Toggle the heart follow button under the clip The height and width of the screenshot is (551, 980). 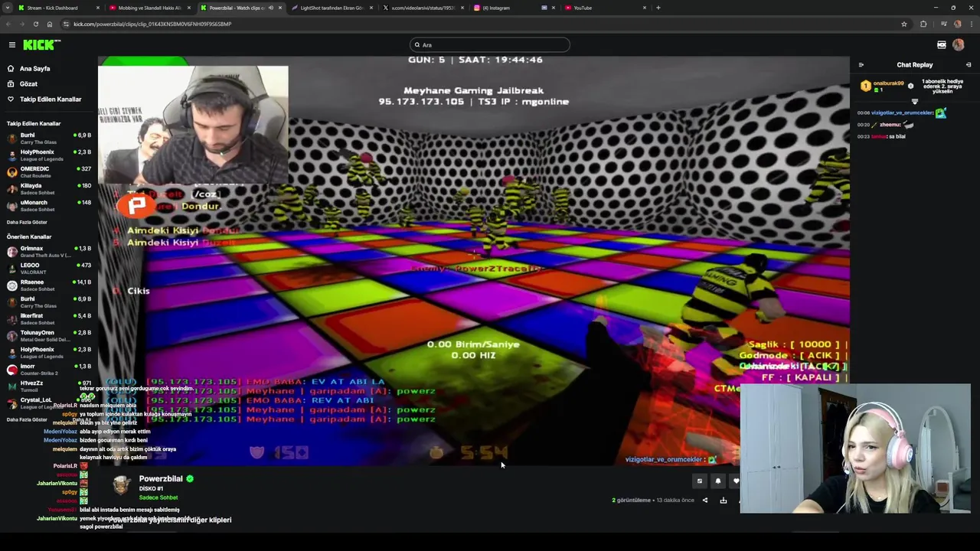coord(736,481)
